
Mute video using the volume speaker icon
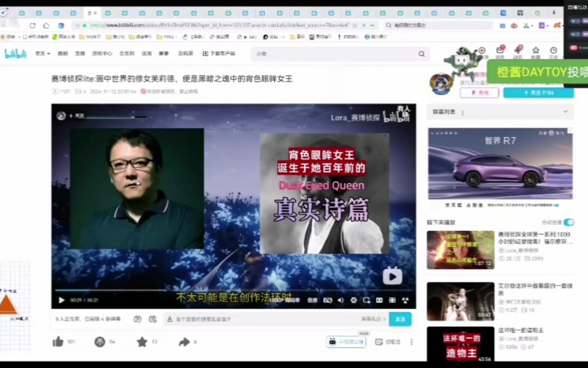[340, 300]
